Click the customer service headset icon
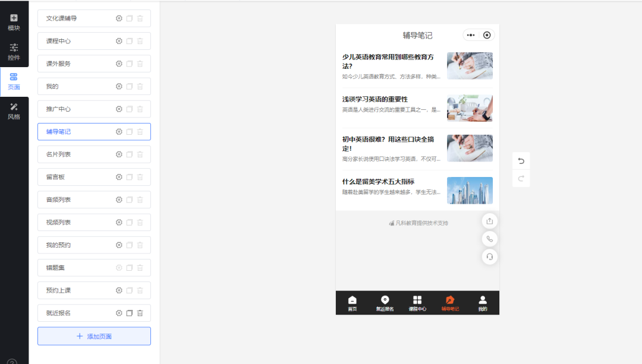Image resolution: width=642 pixels, height=364 pixels. (x=489, y=257)
